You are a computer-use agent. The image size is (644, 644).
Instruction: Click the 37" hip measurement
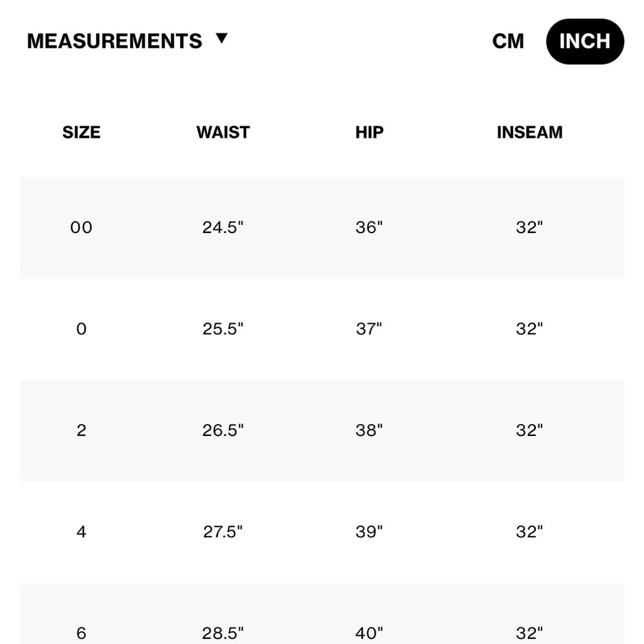click(369, 328)
